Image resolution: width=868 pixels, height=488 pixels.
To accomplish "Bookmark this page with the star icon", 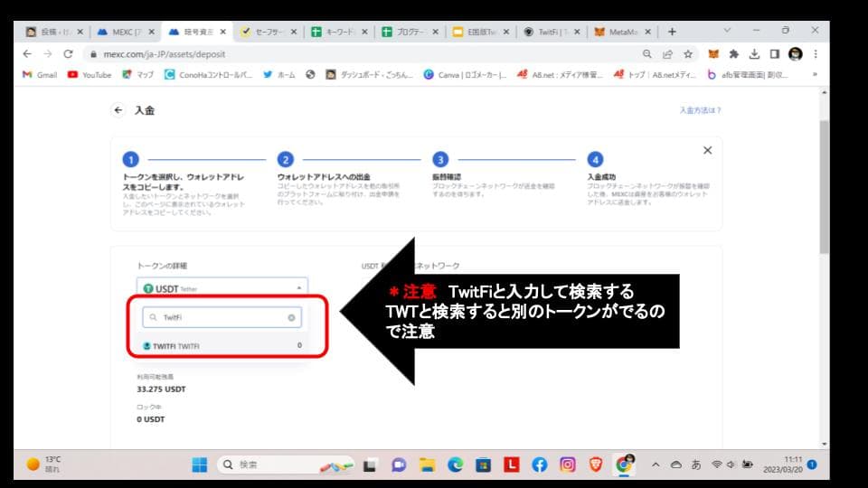I will pyautogui.click(x=688, y=53).
